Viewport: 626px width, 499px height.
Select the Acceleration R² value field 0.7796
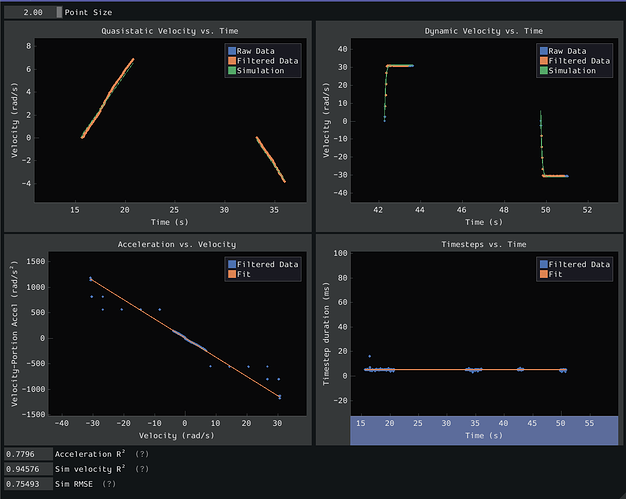tap(28, 454)
